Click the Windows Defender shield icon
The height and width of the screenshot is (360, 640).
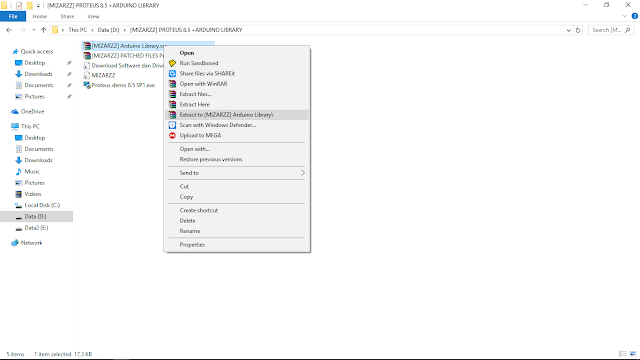click(172, 125)
